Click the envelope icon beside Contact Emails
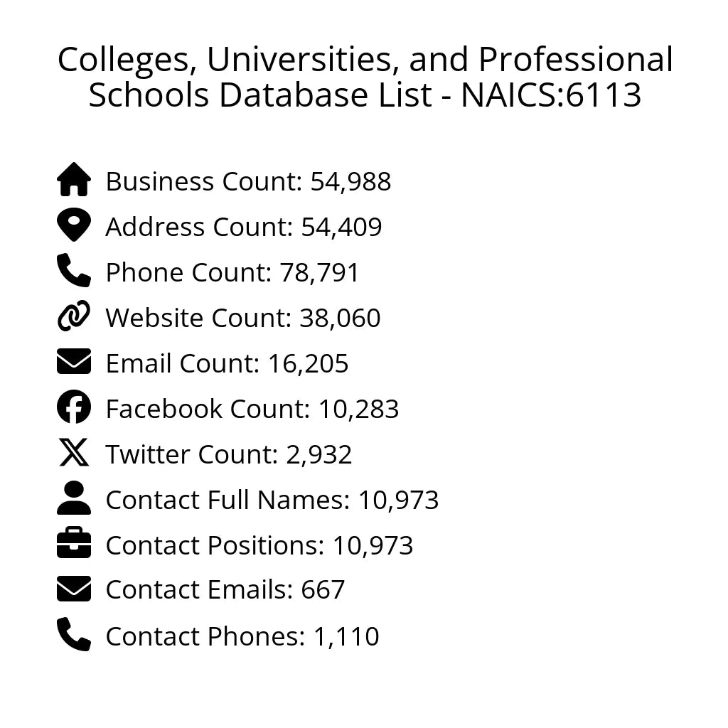 pos(74,589)
